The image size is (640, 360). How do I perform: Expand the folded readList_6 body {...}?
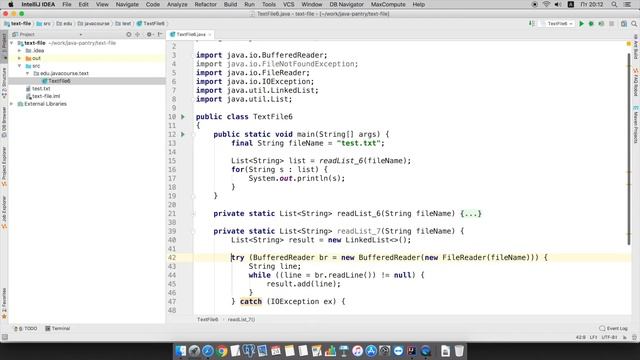pyautogui.click(x=471, y=213)
